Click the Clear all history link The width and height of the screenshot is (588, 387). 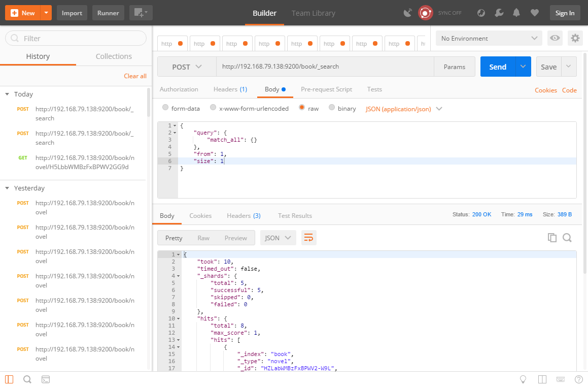click(135, 76)
